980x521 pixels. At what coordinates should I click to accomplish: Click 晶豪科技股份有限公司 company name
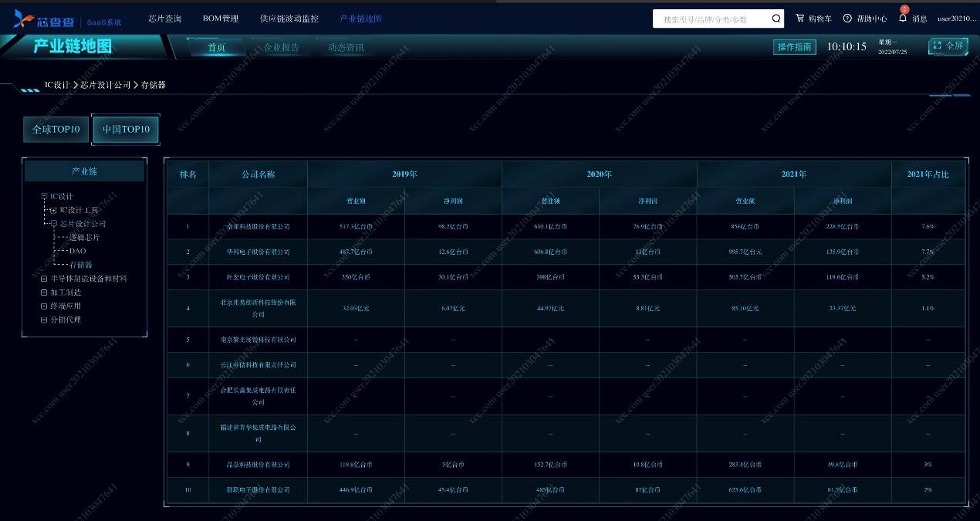click(258, 465)
